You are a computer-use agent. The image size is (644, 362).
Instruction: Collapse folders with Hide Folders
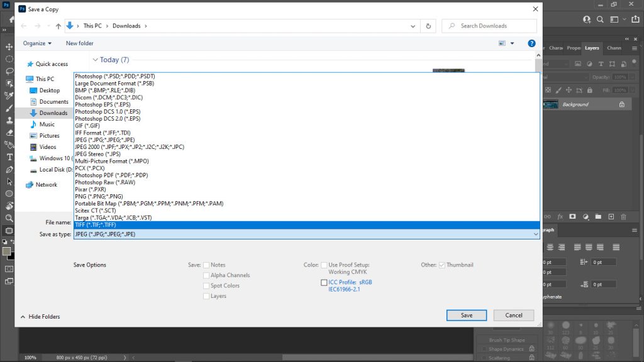[x=41, y=317]
